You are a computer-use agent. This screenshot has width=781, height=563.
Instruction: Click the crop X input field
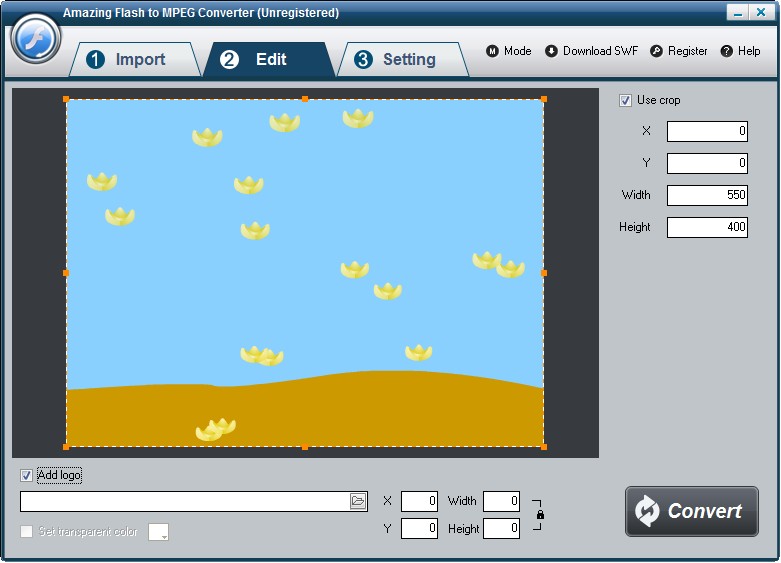point(707,131)
